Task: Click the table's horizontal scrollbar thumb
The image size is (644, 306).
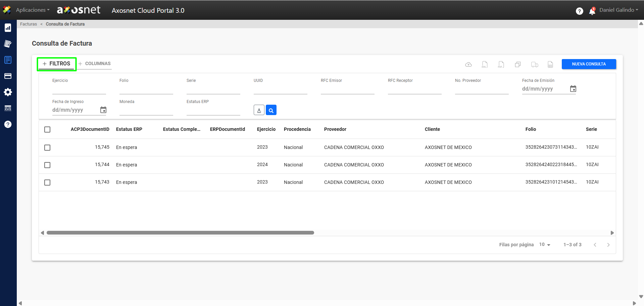Action: pos(180,233)
